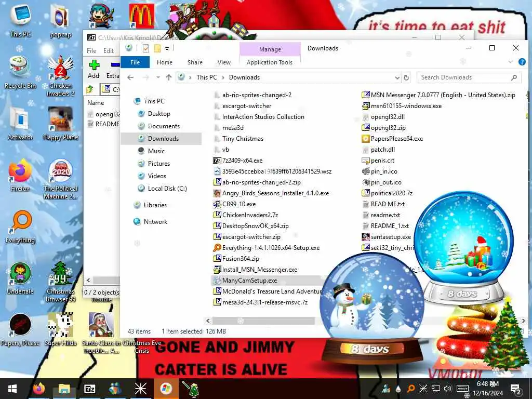
Task: Open the Edit menu in 7-Zip
Action: point(109,50)
